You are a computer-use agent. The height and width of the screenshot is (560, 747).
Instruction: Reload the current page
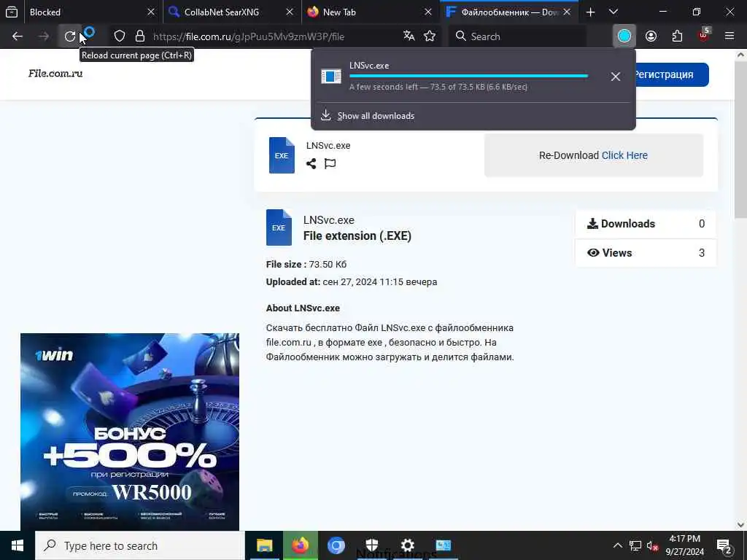tap(70, 36)
